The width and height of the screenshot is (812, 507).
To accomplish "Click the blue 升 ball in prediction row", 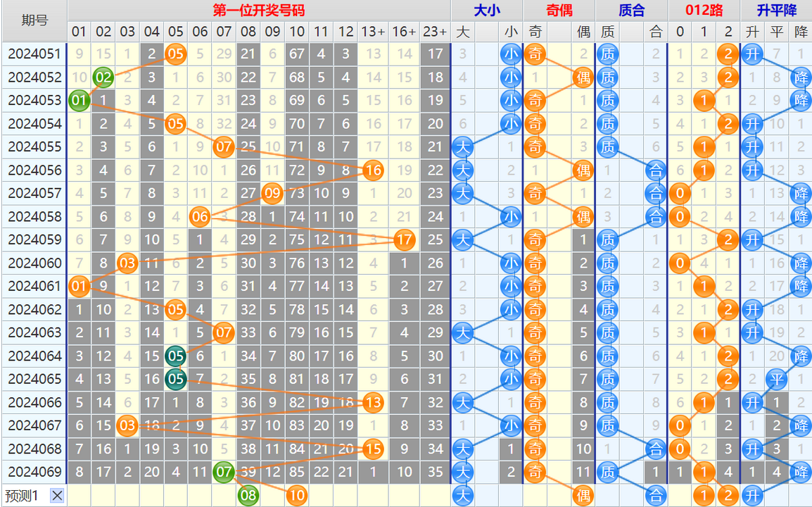I will (752, 495).
